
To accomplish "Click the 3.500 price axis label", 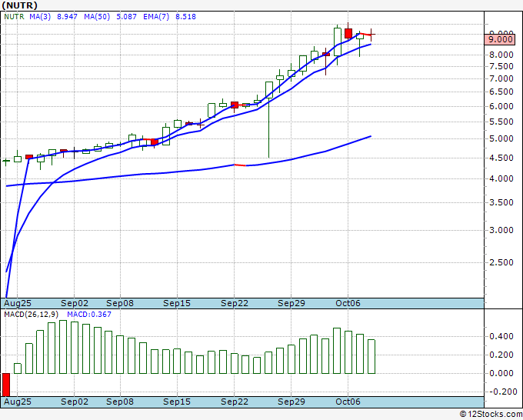I will pyautogui.click(x=501, y=202).
